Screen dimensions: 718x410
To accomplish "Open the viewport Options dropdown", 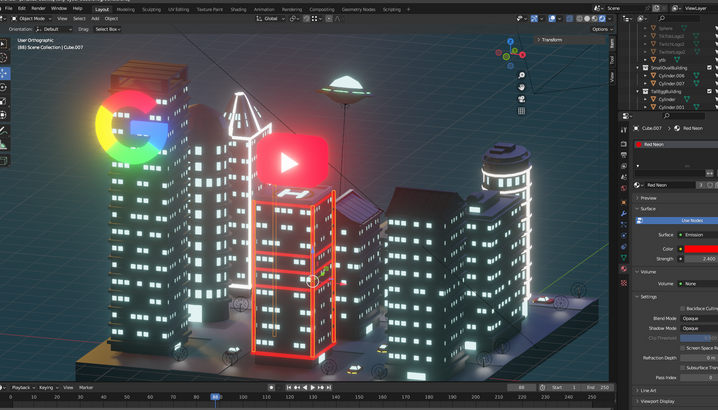I will (x=602, y=29).
